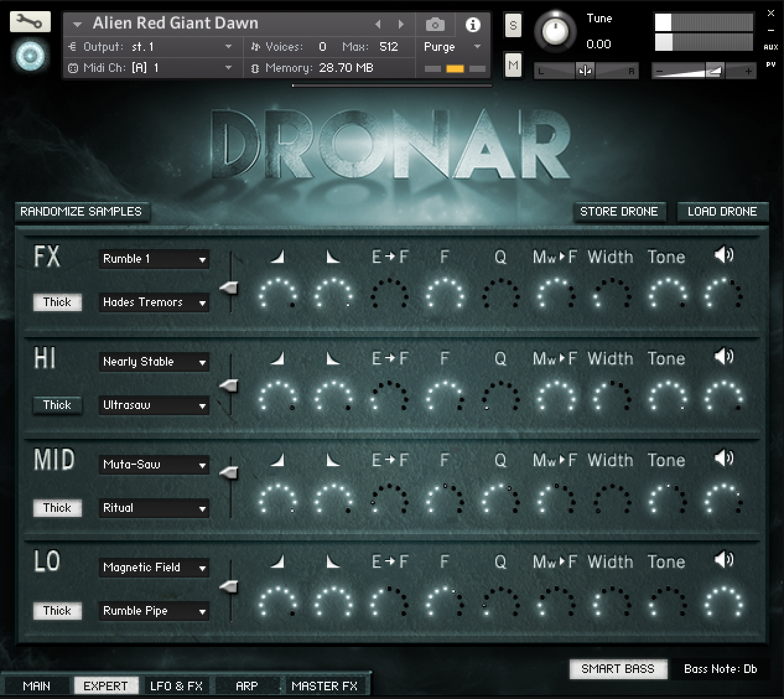
Task: Click the HI layer speaker icon
Action: tap(723, 358)
